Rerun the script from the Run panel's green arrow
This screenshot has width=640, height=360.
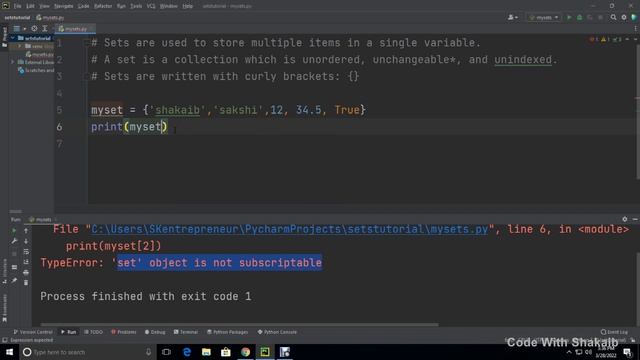point(14,231)
